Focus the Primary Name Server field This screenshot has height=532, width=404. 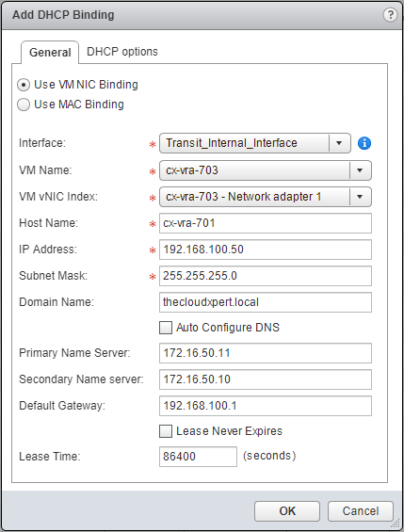[x=266, y=353]
